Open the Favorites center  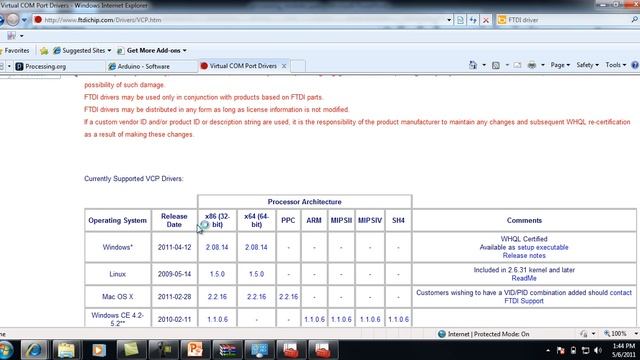click(16, 51)
